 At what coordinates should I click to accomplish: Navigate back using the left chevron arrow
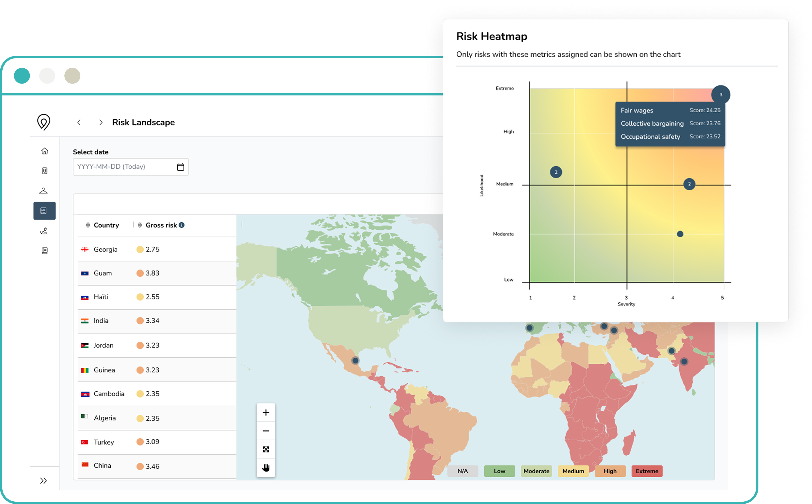pos(79,122)
